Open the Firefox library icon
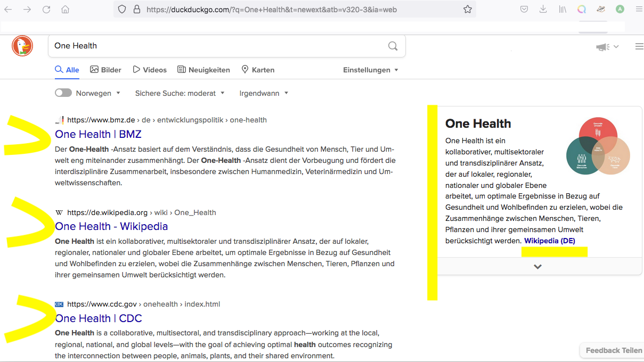 (563, 9)
